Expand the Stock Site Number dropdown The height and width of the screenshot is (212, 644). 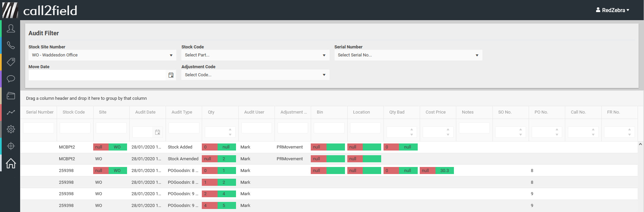tap(171, 55)
